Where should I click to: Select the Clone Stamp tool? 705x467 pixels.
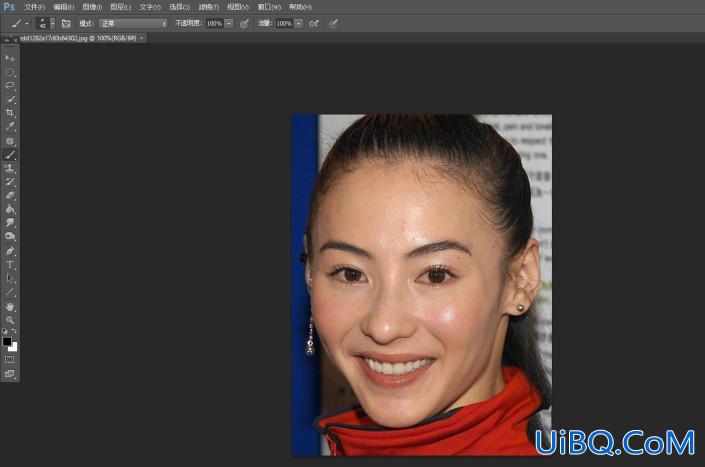[10, 169]
